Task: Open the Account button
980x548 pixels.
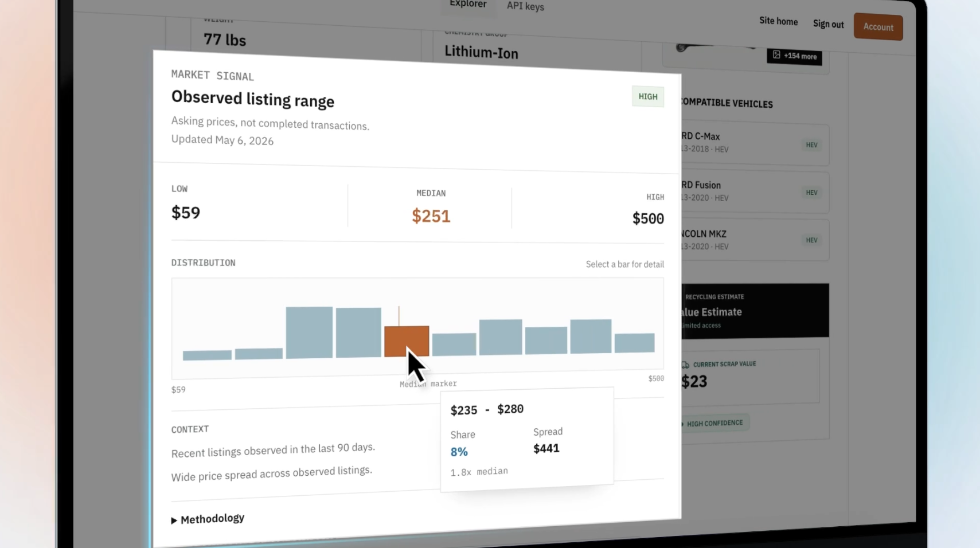Action: point(878,27)
